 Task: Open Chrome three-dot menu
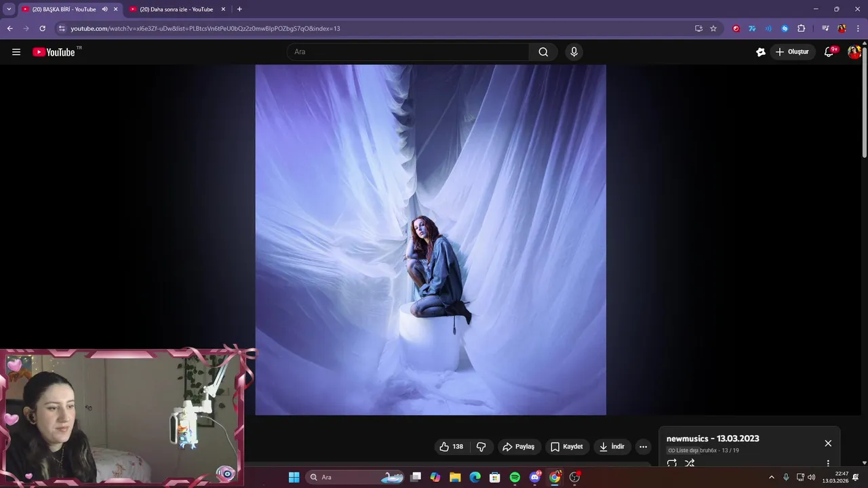(858, 28)
